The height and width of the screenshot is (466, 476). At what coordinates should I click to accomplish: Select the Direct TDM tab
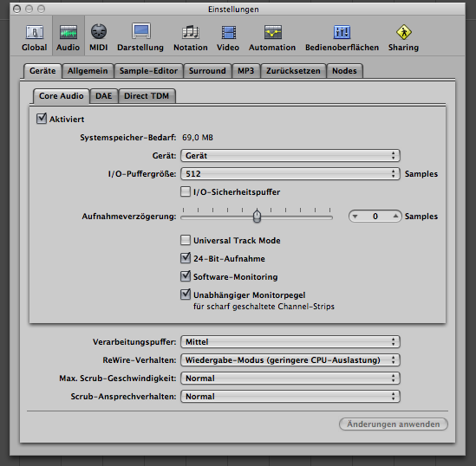[x=147, y=96]
